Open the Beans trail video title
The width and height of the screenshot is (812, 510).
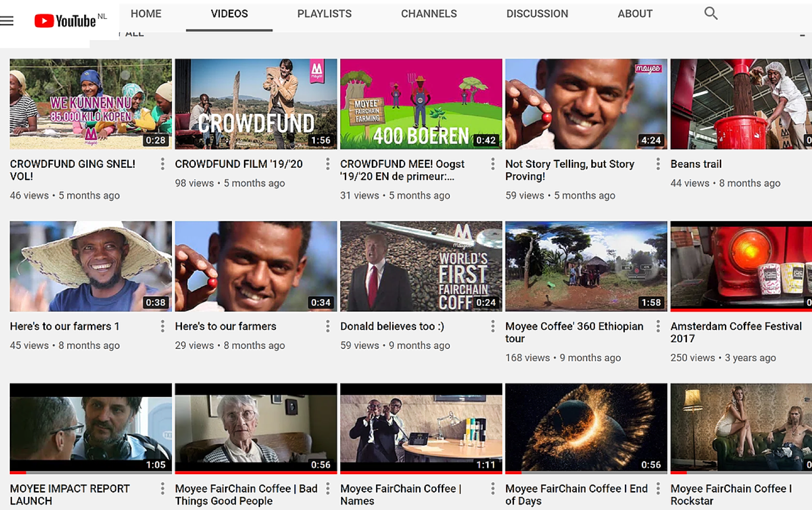tap(696, 164)
